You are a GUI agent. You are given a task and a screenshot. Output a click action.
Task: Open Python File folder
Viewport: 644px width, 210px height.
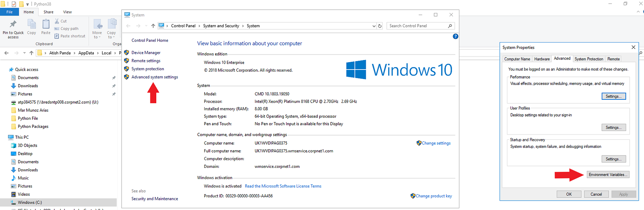[x=28, y=118]
